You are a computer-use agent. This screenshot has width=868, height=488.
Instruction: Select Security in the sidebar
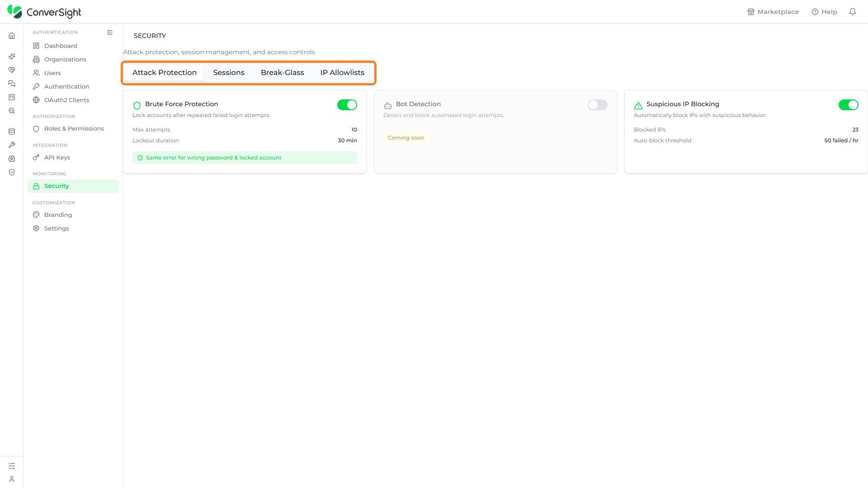(73, 186)
